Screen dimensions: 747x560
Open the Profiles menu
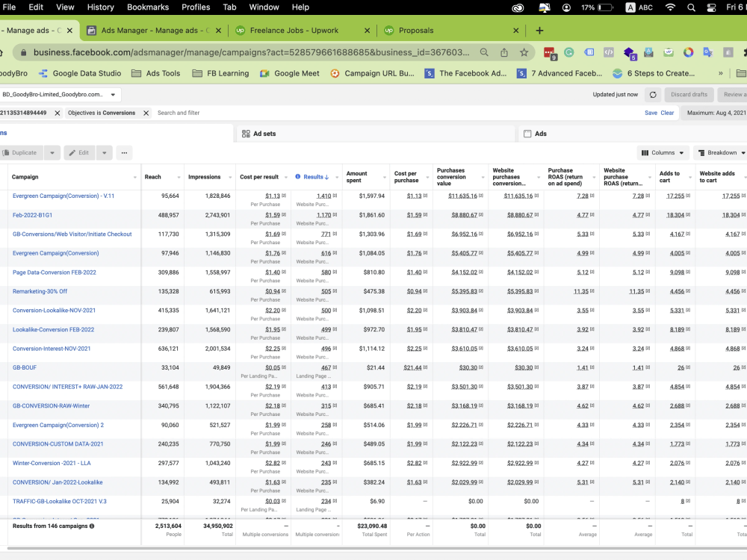pyautogui.click(x=196, y=7)
